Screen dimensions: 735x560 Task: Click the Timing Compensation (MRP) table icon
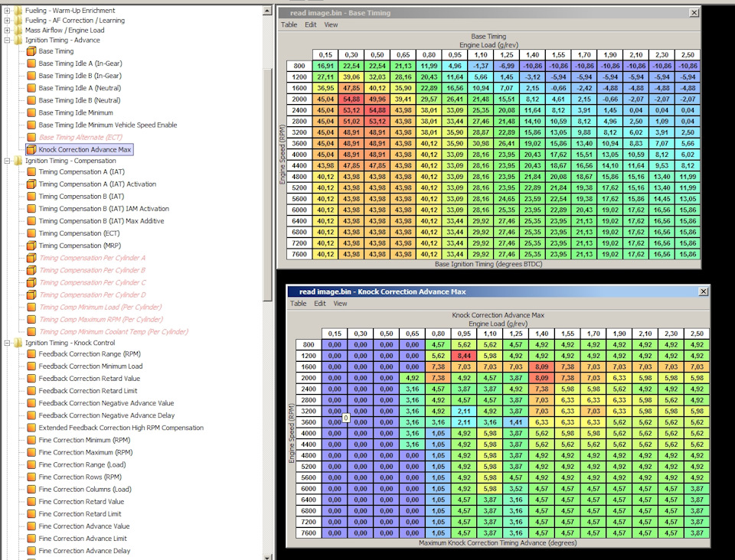[x=31, y=246]
